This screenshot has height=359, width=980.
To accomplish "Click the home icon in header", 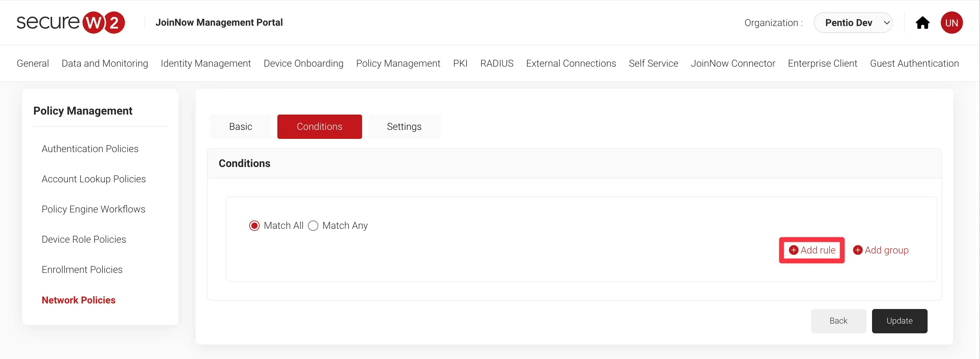I will [x=922, y=23].
